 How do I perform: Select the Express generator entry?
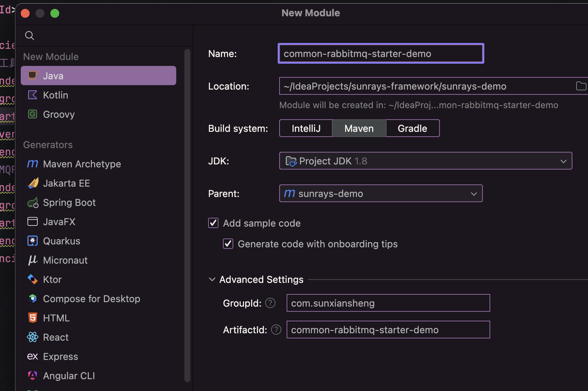[98, 356]
